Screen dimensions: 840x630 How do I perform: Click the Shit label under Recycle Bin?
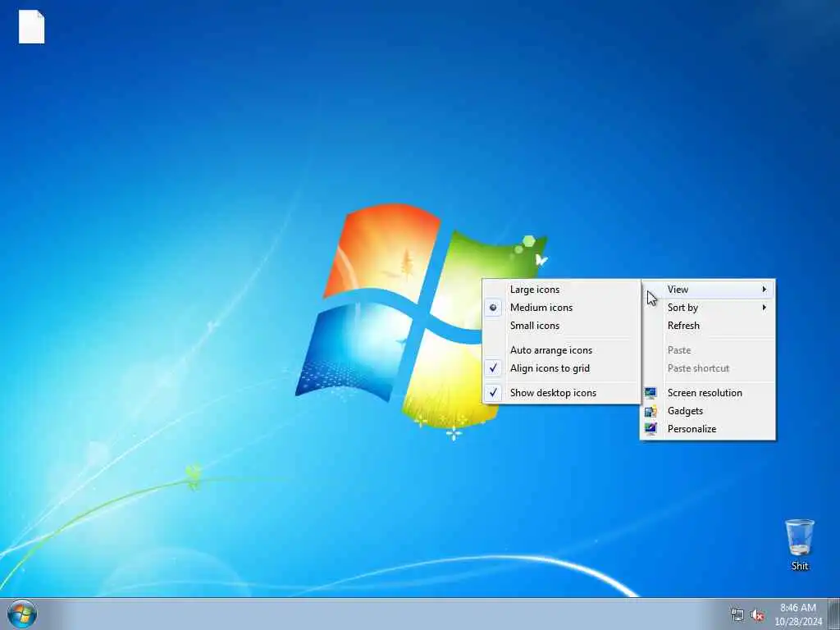coord(799,566)
